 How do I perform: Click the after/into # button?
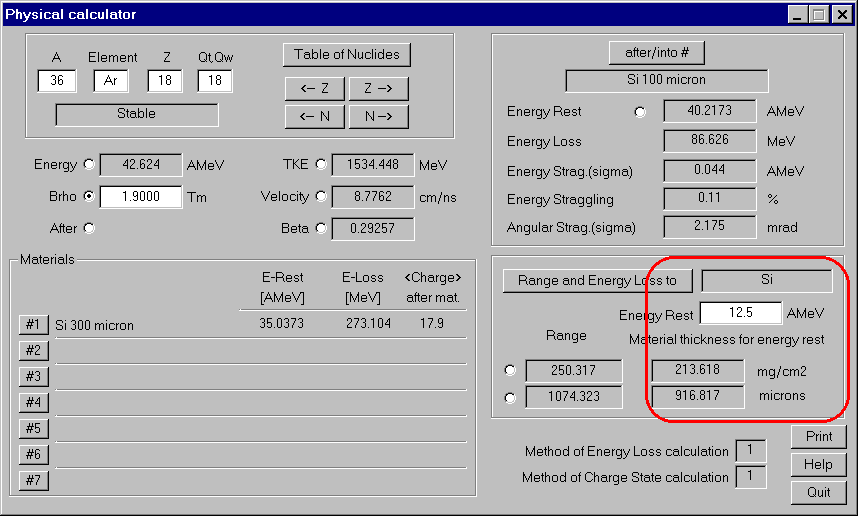point(657,52)
